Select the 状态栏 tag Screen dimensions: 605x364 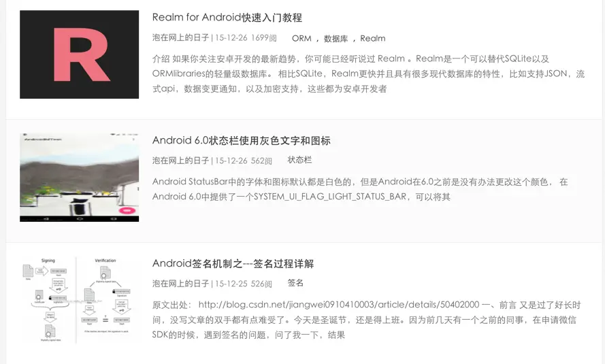(299, 160)
